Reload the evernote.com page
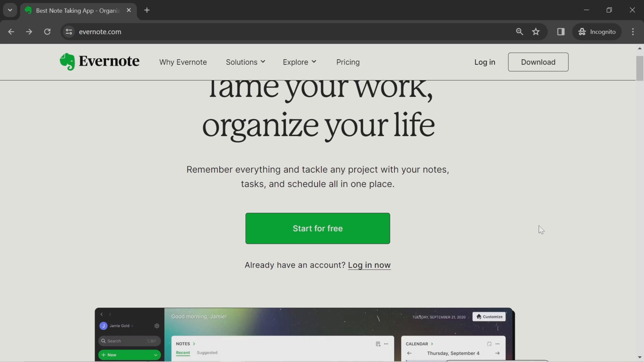644x362 pixels. (47, 32)
